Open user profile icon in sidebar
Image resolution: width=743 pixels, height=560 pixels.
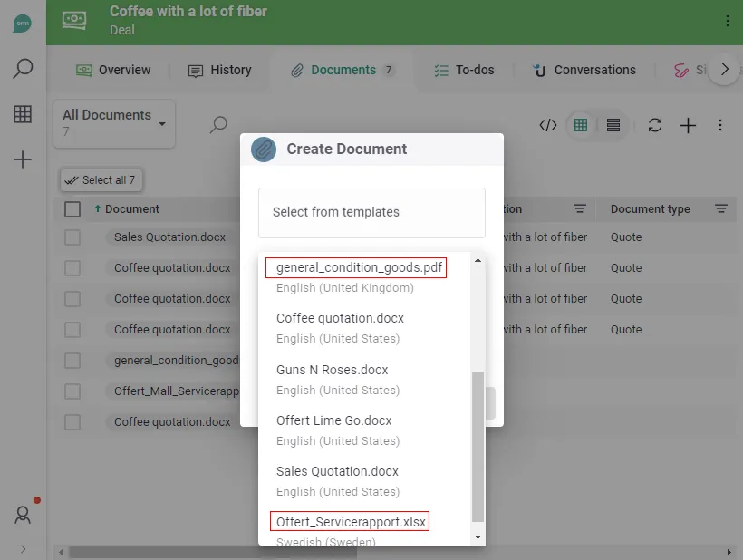click(23, 515)
